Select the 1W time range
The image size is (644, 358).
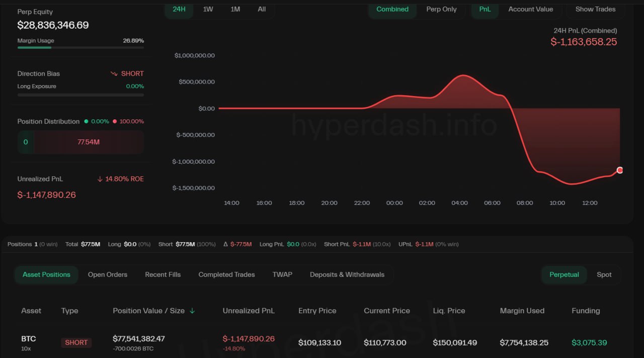[208, 9]
